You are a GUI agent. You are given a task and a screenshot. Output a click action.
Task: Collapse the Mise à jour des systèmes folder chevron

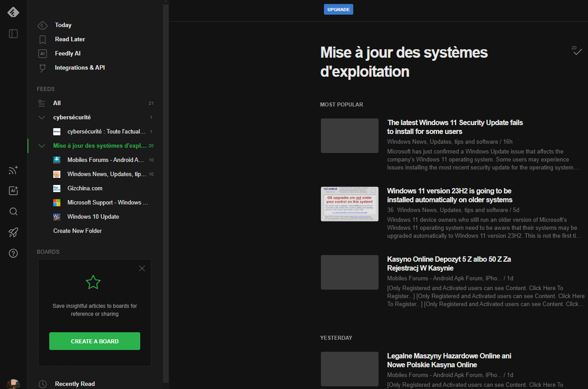[x=42, y=146]
